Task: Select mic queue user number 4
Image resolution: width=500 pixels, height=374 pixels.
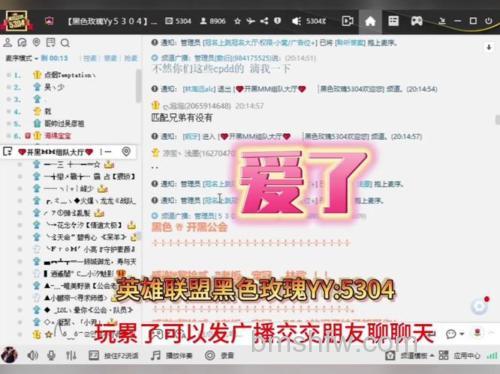Action: [70, 111]
